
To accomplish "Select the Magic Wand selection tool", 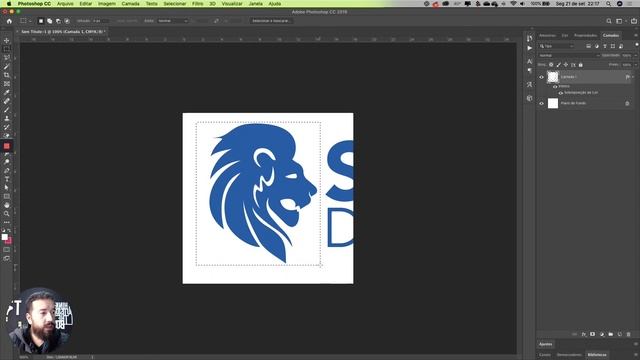I will coord(7,67).
